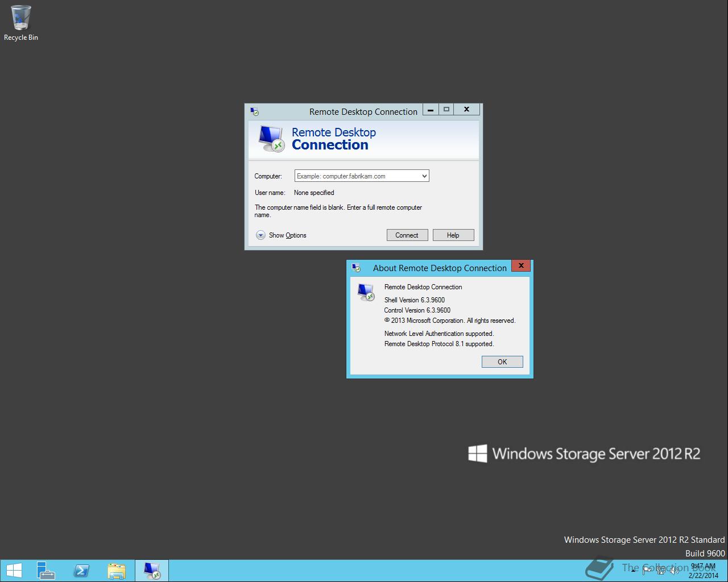Select the 'None specified' user name text
This screenshot has width=728, height=582.
coord(314,193)
